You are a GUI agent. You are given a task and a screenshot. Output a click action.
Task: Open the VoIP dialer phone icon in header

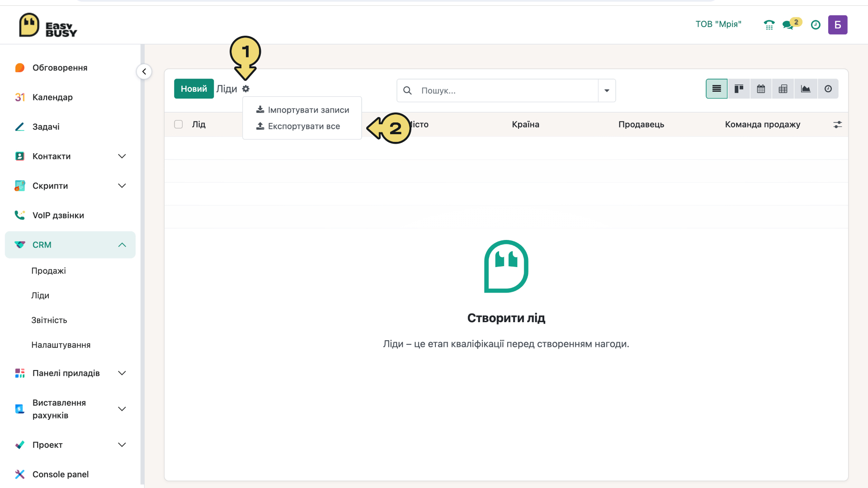(769, 25)
